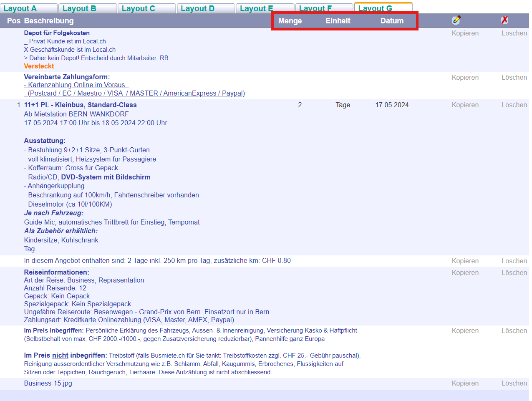Copy the 'In diesem Angebot enthalten' row
This screenshot has width=532, height=401.
(465, 261)
